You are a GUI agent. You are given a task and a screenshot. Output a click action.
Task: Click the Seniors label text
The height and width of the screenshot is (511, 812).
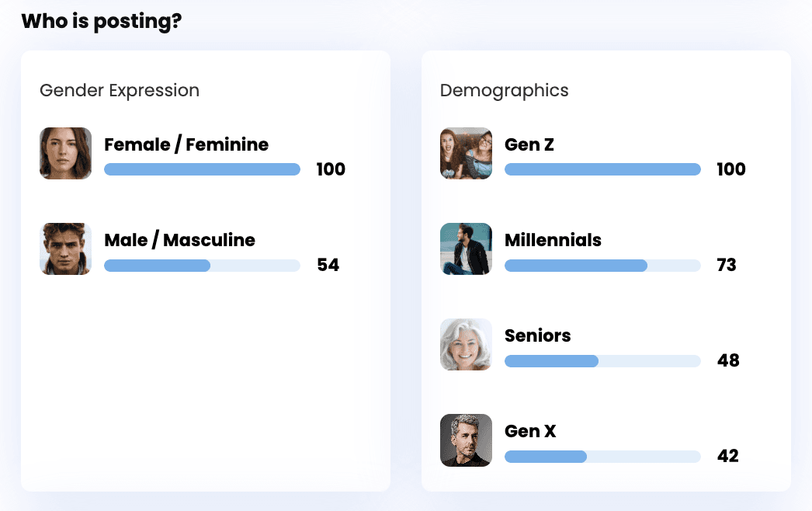pos(537,335)
